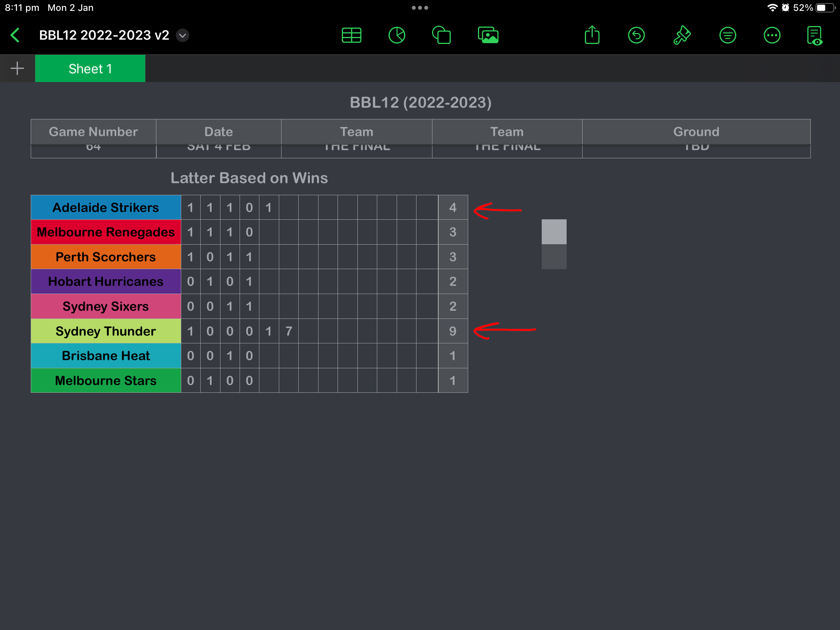The height and width of the screenshot is (630, 840).
Task: Select the Date column header
Action: pyautogui.click(x=219, y=132)
